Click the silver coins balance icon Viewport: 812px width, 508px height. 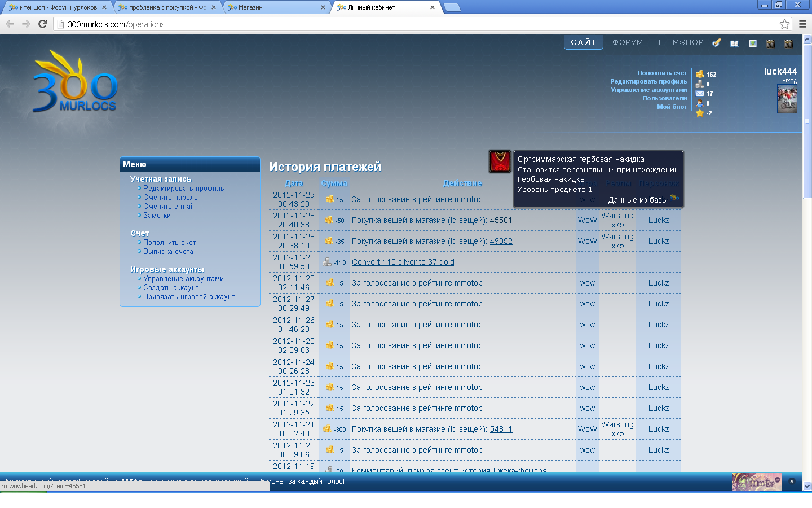pos(700,84)
